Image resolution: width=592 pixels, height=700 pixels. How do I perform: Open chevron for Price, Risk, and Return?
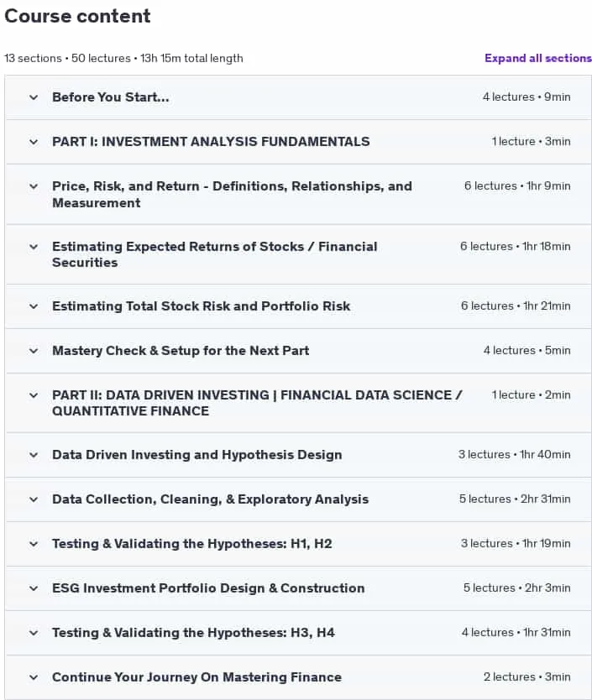pyautogui.click(x=34, y=186)
